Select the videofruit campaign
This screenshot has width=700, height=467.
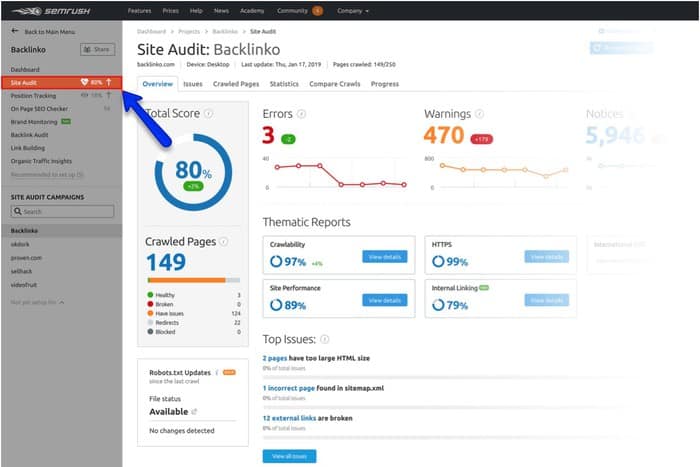click(24, 284)
